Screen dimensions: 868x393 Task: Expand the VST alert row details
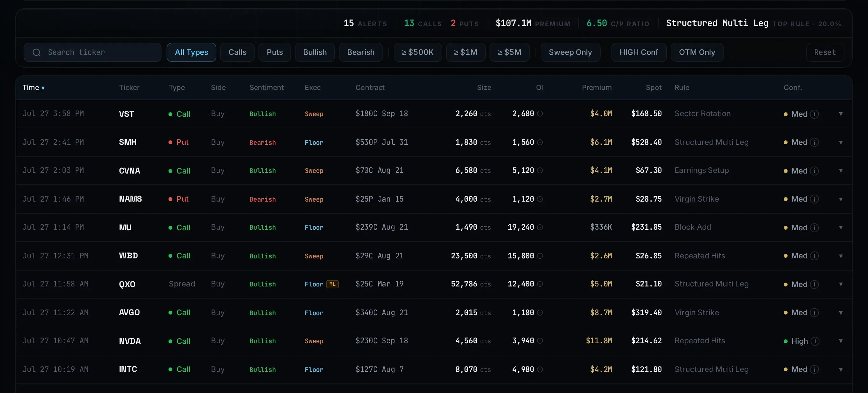point(841,114)
